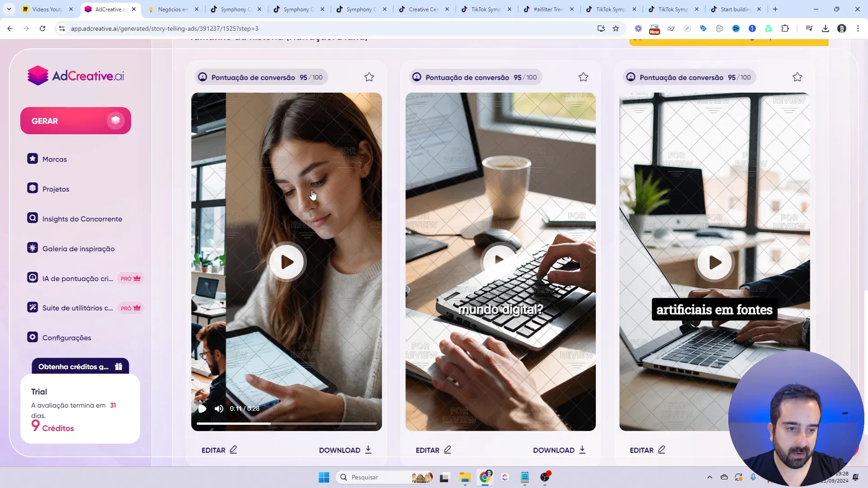This screenshot has height=488, width=868.
Task: Click the Galeria de inspiração icon
Action: (x=33, y=249)
